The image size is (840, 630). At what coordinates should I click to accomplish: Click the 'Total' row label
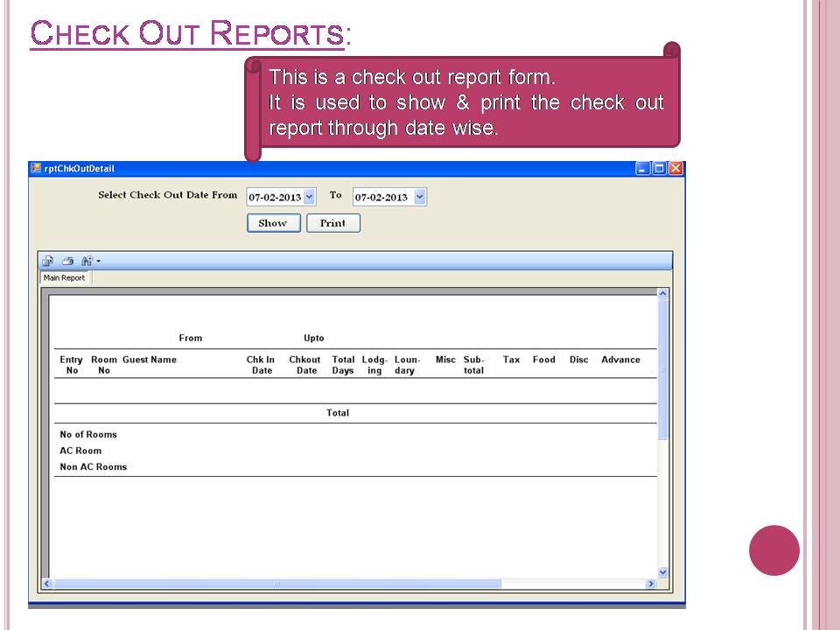tap(338, 413)
